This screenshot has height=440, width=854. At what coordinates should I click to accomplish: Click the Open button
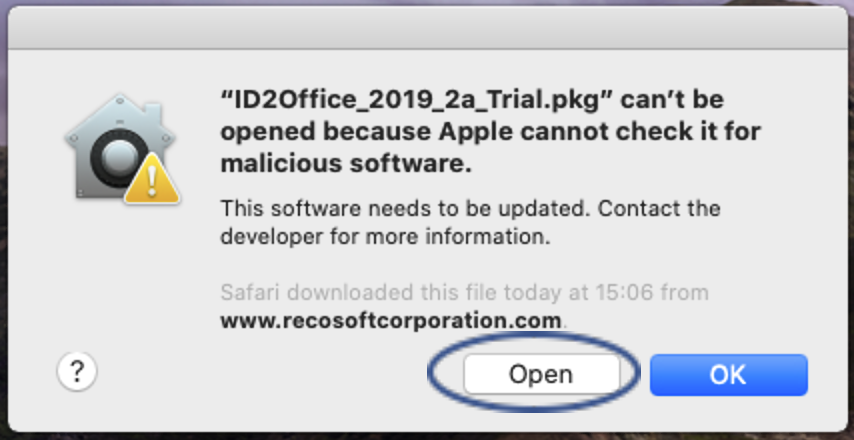coord(541,374)
